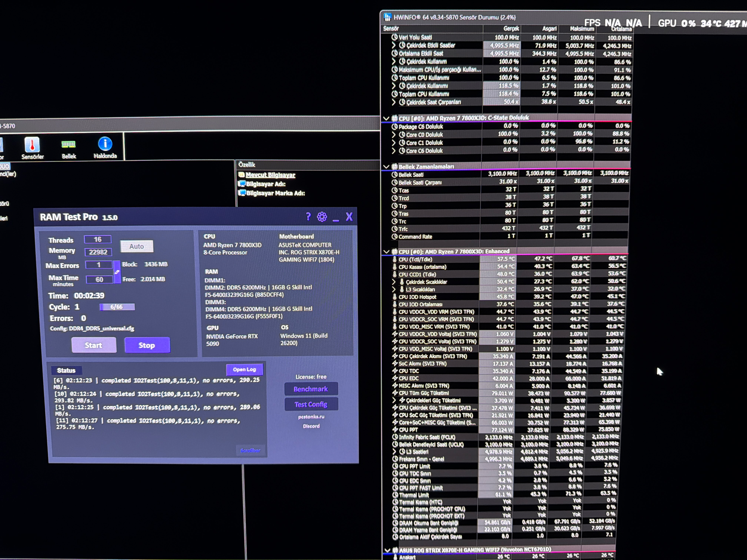
Task: Open the test log with Open Log
Action: pyautogui.click(x=245, y=369)
